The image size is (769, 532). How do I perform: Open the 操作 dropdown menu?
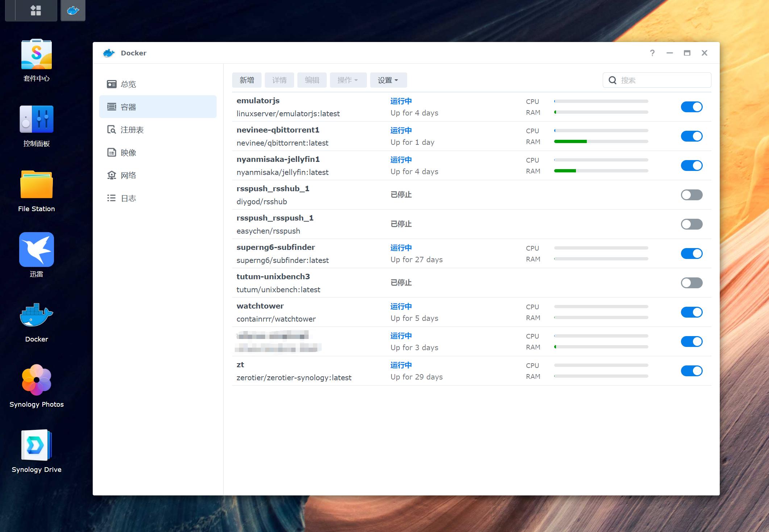348,80
